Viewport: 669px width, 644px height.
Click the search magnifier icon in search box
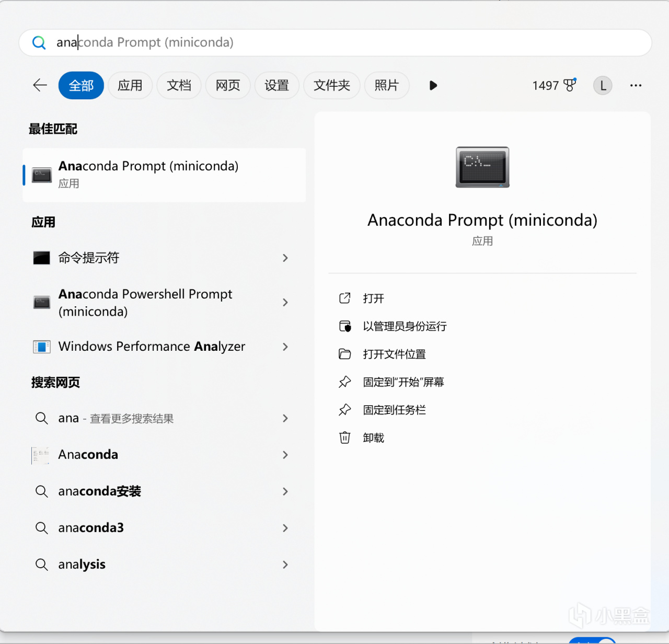[39, 42]
